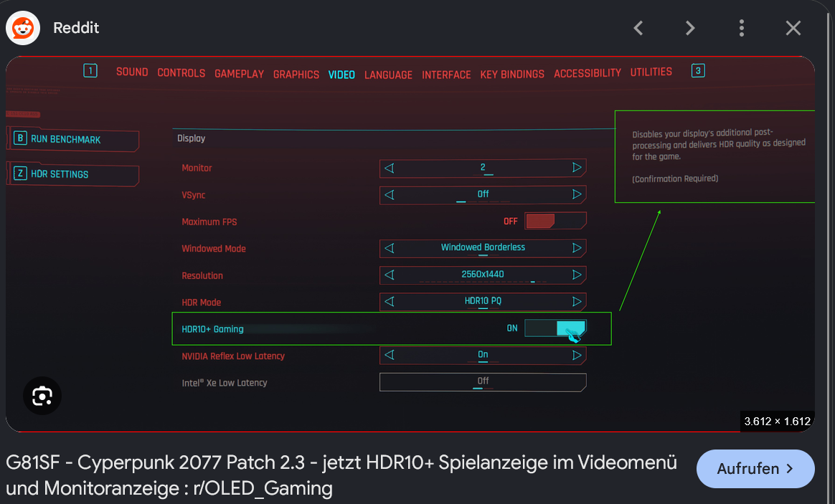Viewport: 835px width, 504px height.
Task: Open the ACCESSIBILITY settings tab
Action: pyautogui.click(x=588, y=73)
